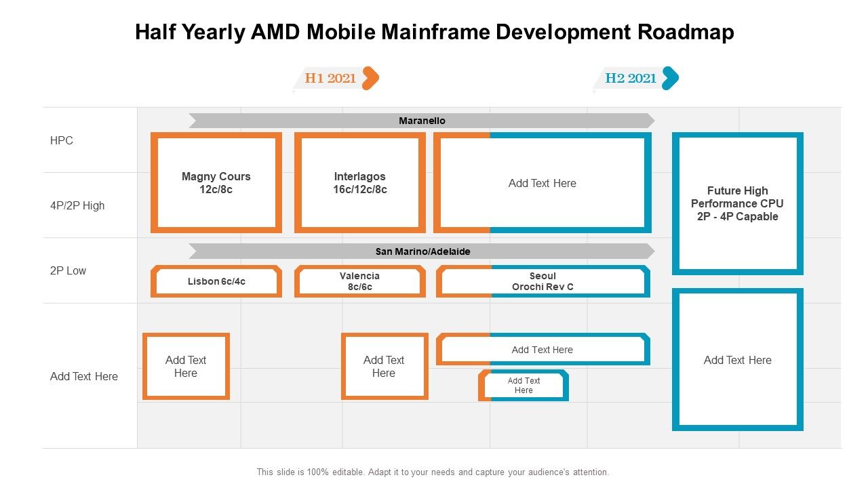Select the Seoul Orochi Rev C bar
Viewport: 868px width, 488px height.
[x=542, y=281]
